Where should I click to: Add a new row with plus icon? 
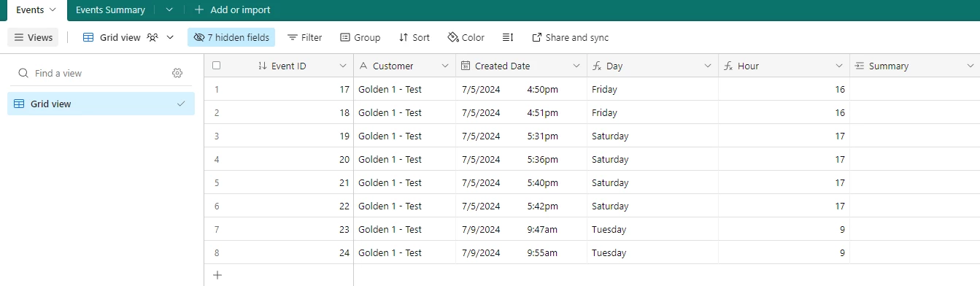(x=217, y=275)
